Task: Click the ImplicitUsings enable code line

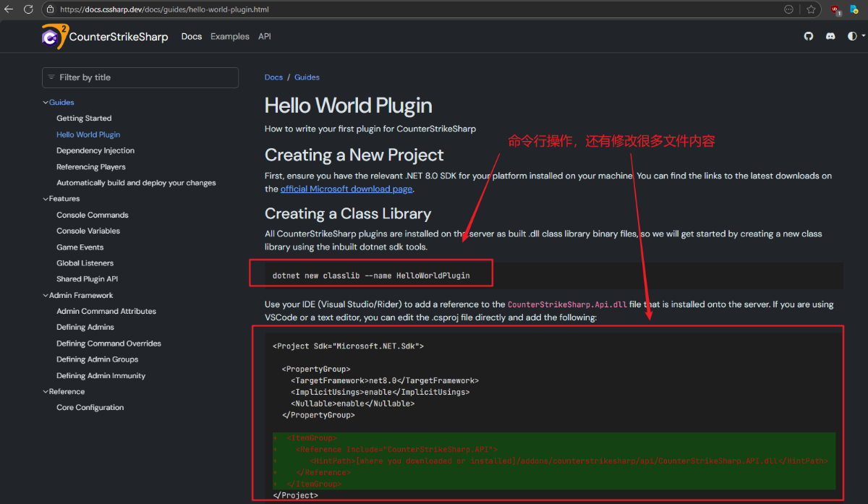Action: [x=380, y=392]
